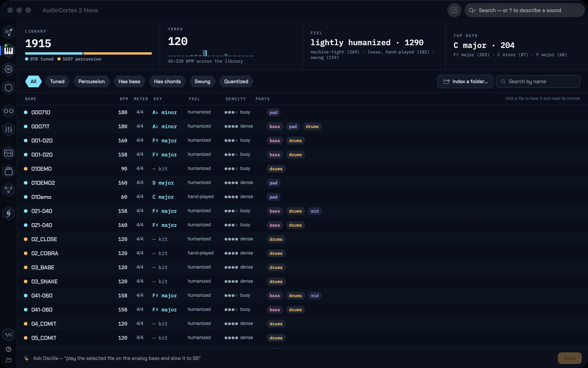Toggle the Tuned filter chip
The image size is (588, 368).
(57, 81)
